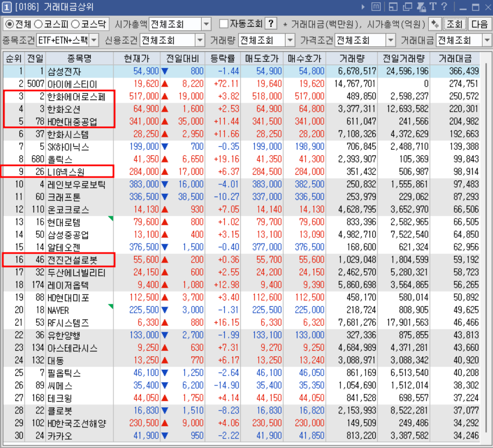Click the 매도호가 column header
This screenshot has width=493, height=448.
(262, 59)
